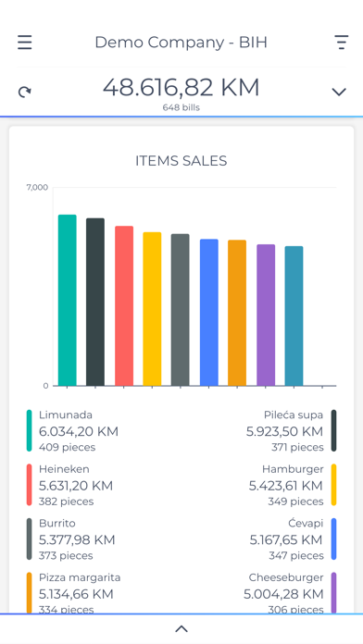This screenshot has height=644, width=363.
Task: Select the yellow Hamburger bar
Action: [x=152, y=309]
